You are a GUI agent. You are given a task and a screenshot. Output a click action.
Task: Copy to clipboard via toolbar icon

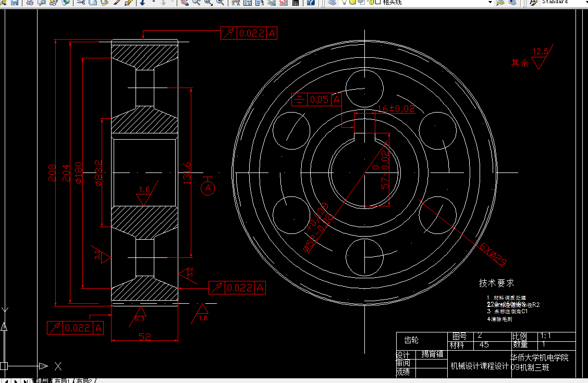click(x=93, y=2)
